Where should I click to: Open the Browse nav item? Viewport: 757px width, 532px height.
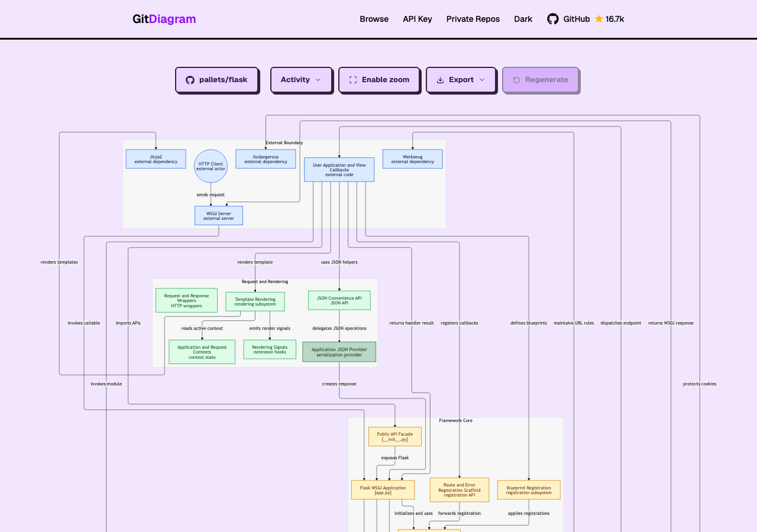pos(374,19)
